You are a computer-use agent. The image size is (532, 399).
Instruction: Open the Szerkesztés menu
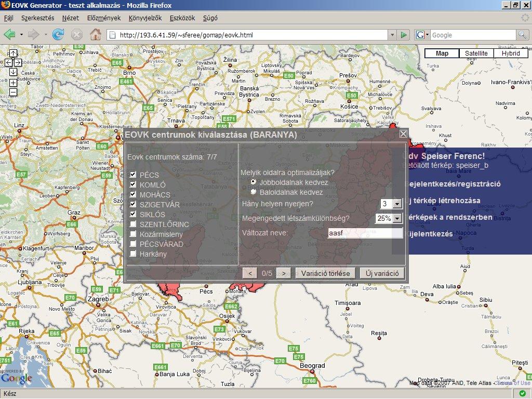point(37,18)
